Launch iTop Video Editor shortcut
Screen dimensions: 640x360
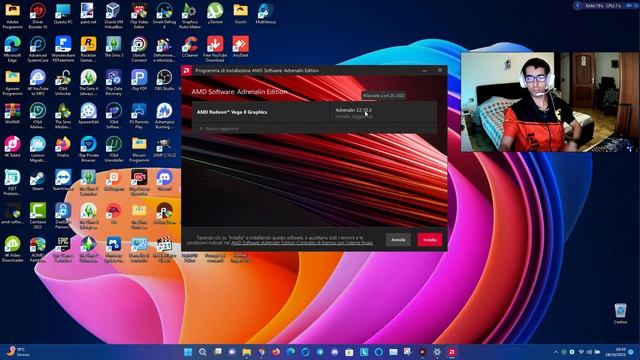coord(139,16)
